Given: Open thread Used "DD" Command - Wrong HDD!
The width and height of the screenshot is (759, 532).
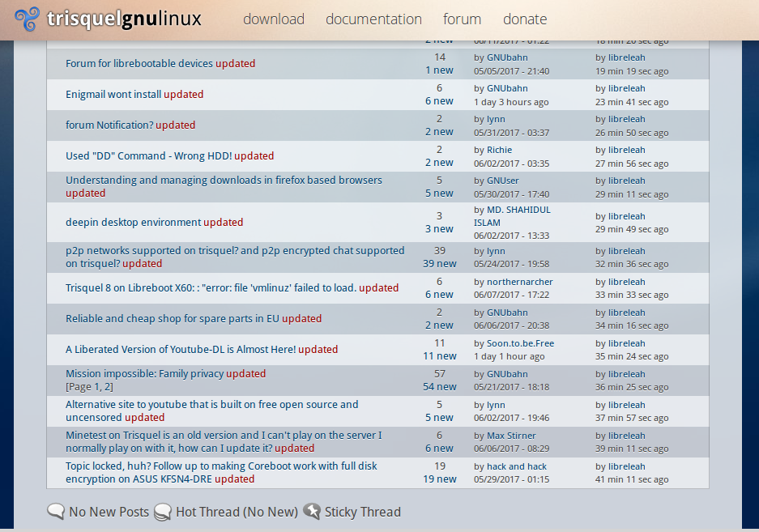Looking at the screenshot, I should point(149,155).
